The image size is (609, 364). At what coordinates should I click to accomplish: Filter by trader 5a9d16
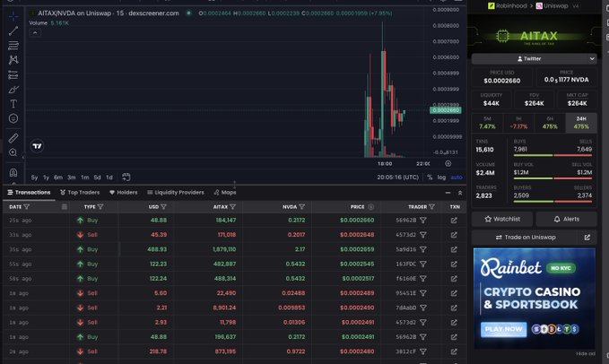[423, 249]
